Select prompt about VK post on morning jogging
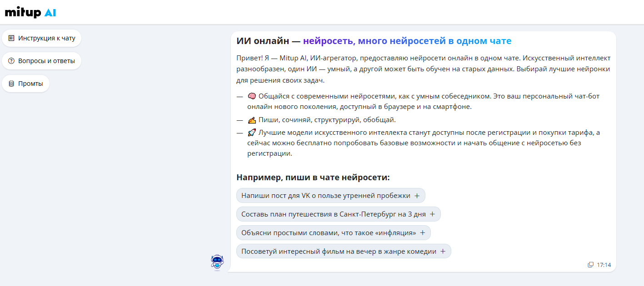This screenshot has height=286, width=644. click(x=331, y=196)
